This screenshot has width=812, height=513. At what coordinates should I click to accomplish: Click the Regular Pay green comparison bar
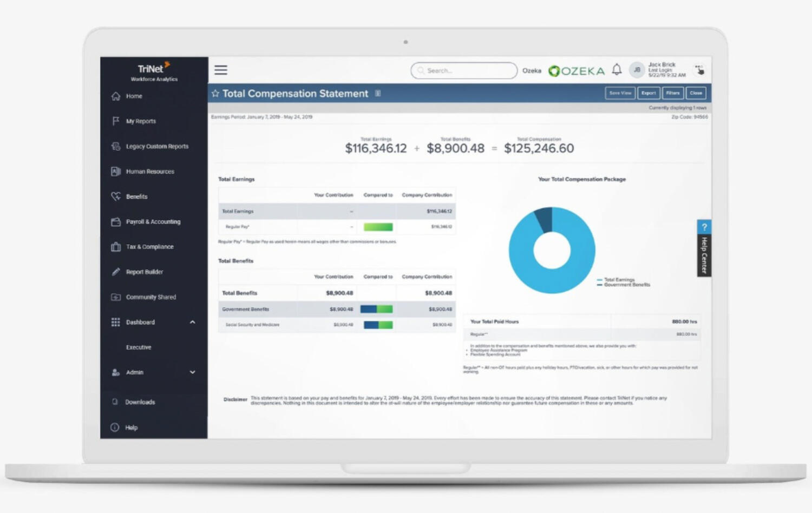[x=378, y=227]
